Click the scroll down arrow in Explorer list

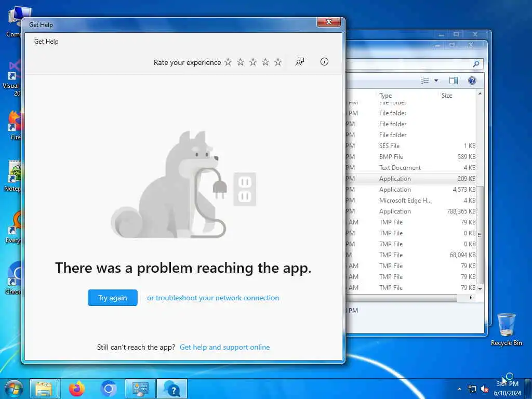480,289
